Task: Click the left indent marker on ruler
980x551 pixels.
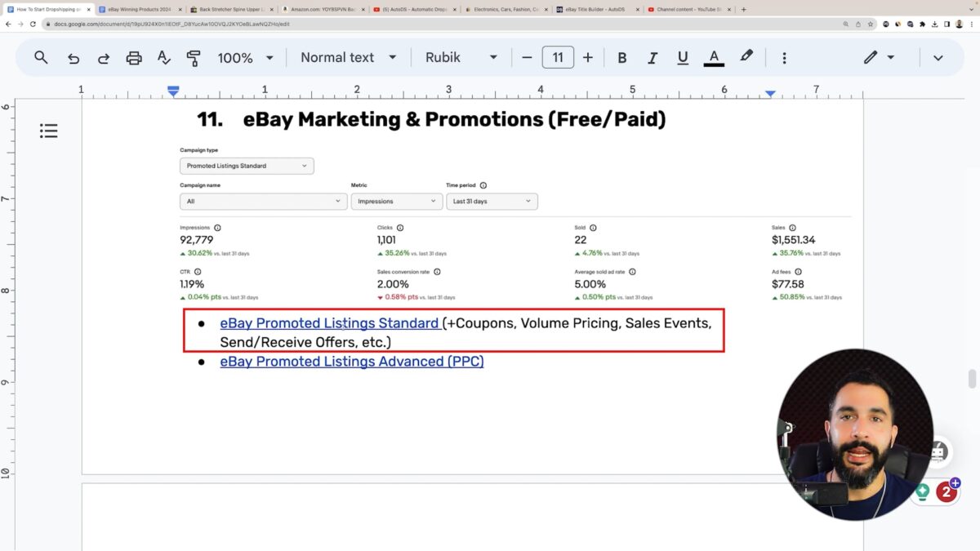Action: point(173,91)
